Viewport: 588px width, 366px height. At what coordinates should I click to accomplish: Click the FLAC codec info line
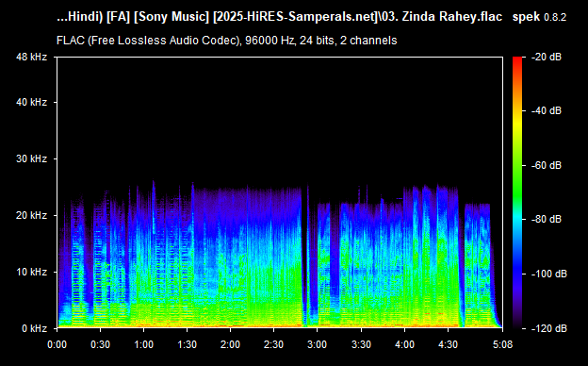226,41
